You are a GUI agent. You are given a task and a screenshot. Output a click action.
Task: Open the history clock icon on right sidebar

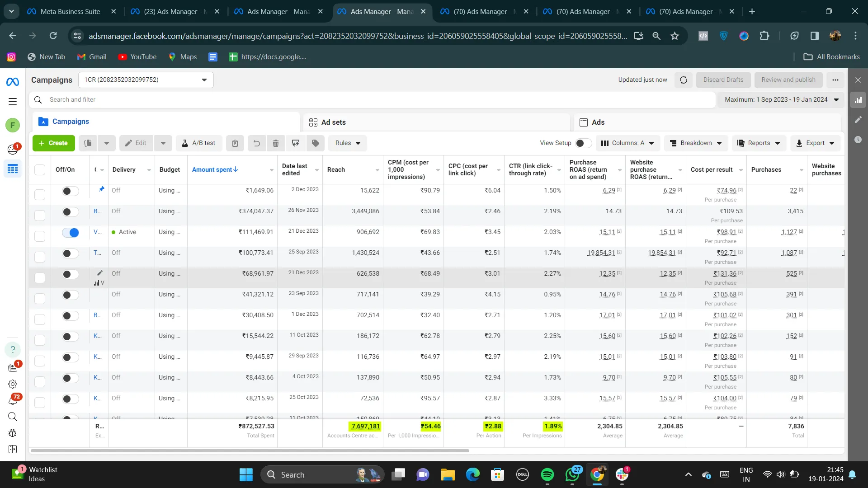pos(858,140)
